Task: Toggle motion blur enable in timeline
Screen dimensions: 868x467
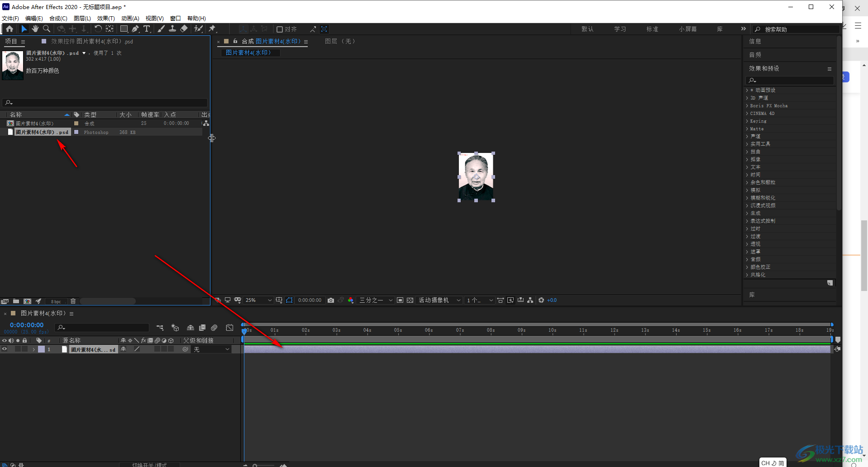Action: (215, 328)
